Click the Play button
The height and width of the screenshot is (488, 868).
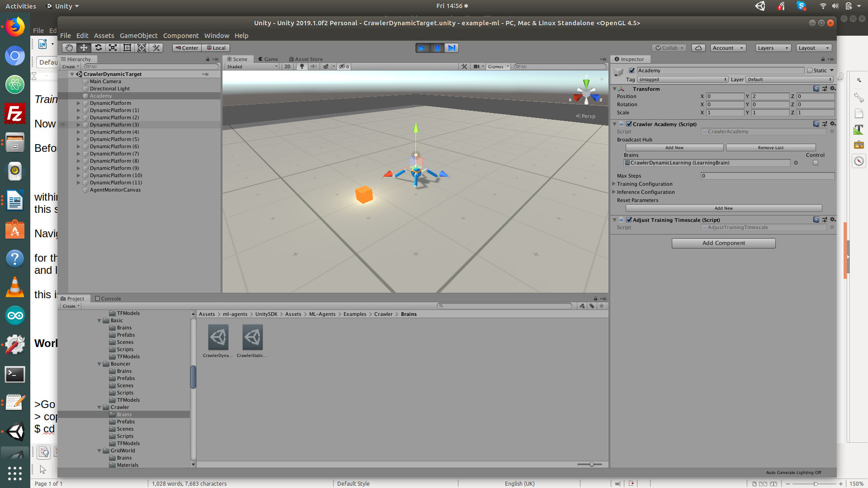point(422,48)
